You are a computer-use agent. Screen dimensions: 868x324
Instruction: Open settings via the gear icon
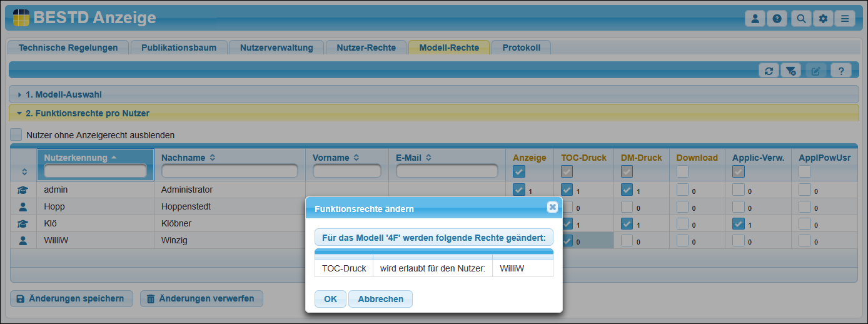coord(823,19)
